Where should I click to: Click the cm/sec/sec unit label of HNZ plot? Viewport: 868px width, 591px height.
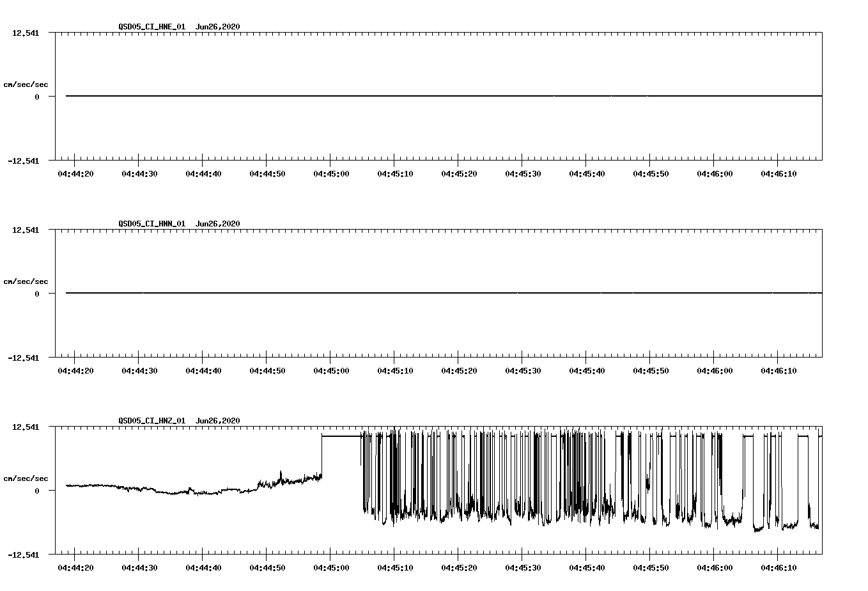[x=26, y=478]
